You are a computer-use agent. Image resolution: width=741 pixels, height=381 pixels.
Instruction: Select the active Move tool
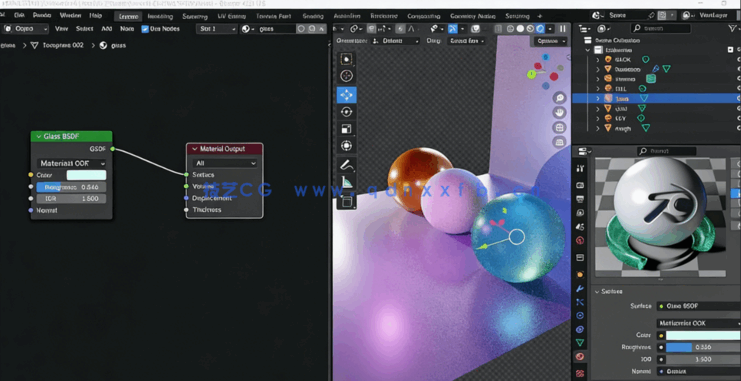point(346,95)
